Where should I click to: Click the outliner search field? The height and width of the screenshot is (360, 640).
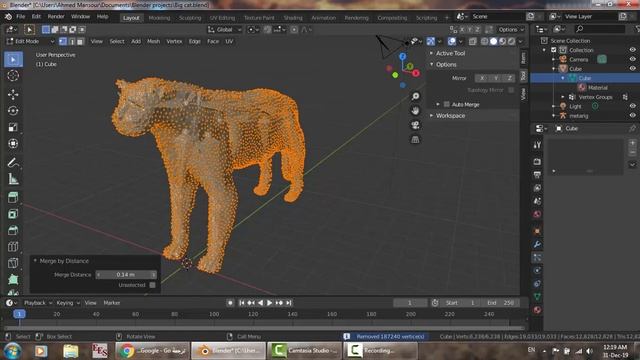pyautogui.click(x=599, y=29)
